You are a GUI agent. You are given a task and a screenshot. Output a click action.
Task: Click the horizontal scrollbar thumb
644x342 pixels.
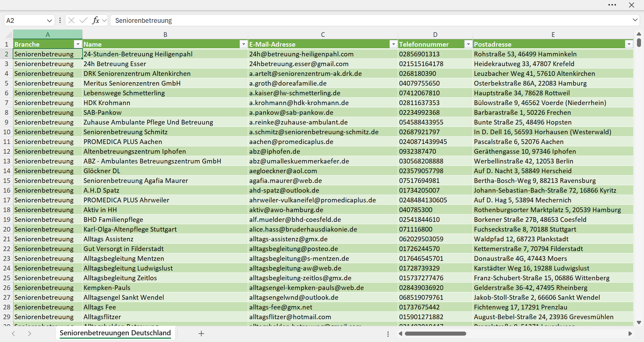[435, 334]
